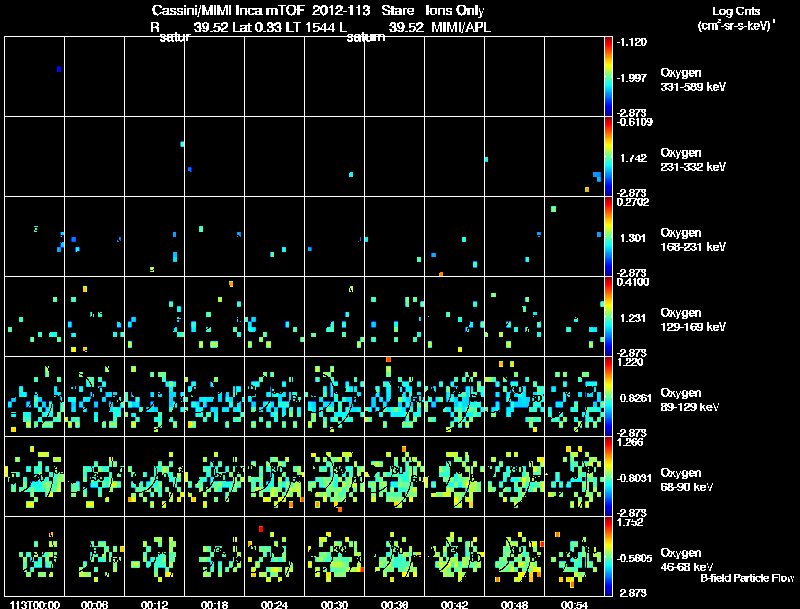The height and width of the screenshot is (609, 800).
Task: Click the Oxygen 168-231 keV label
Action: [x=693, y=240]
